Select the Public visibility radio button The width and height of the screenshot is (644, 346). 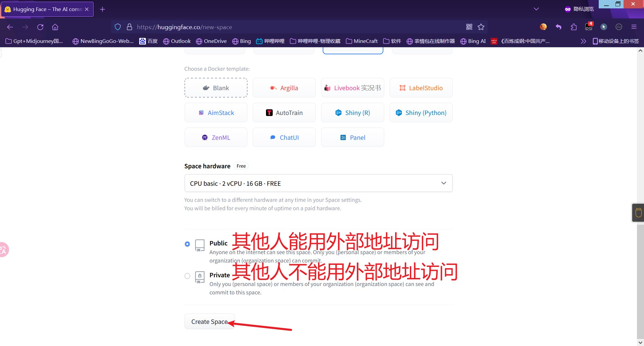coord(187,244)
